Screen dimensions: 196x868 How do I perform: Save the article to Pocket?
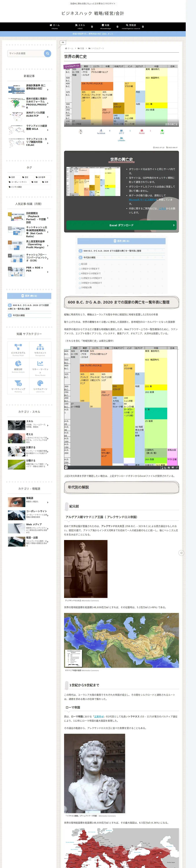pyautogui.click(x=142, y=132)
